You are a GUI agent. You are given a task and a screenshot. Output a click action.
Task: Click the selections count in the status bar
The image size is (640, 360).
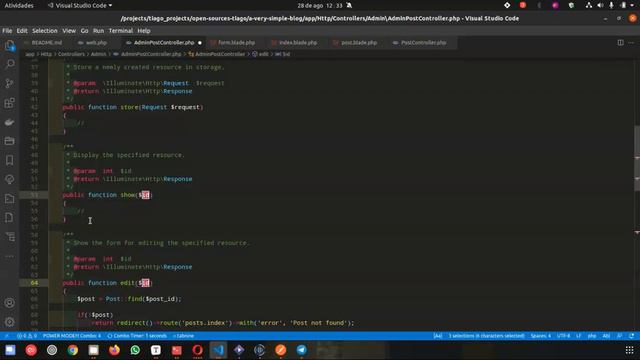[487, 336]
